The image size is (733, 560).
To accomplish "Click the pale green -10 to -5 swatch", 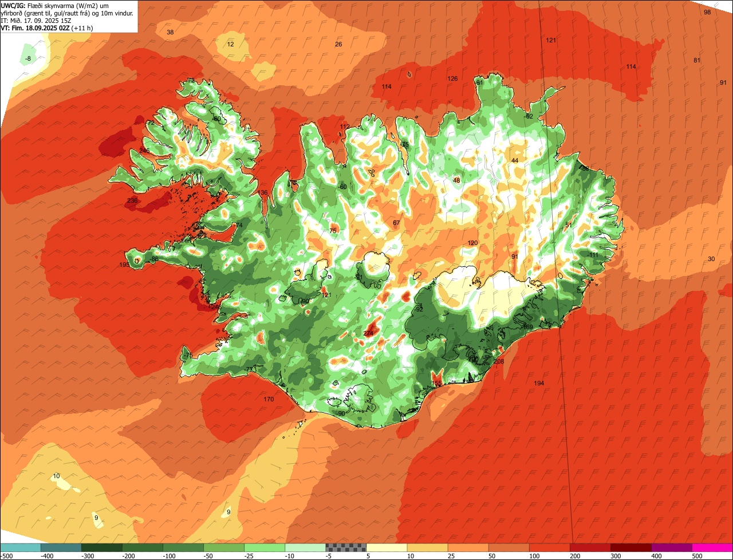I will click(305, 547).
